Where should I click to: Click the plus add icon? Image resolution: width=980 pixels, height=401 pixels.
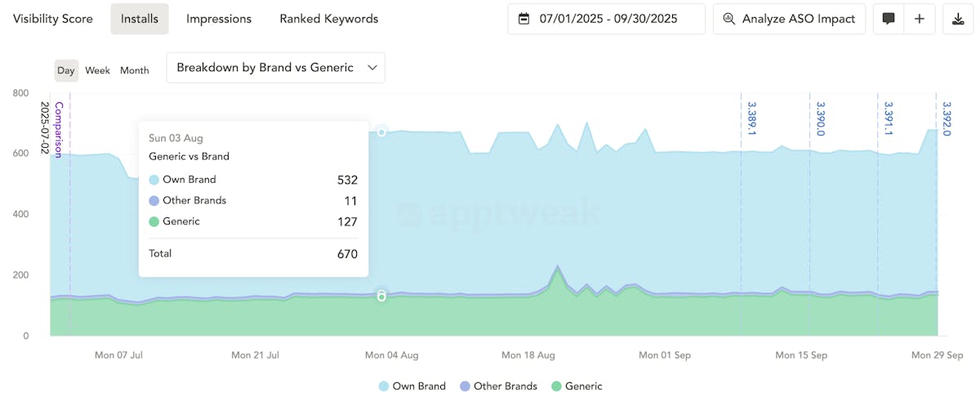click(x=920, y=19)
